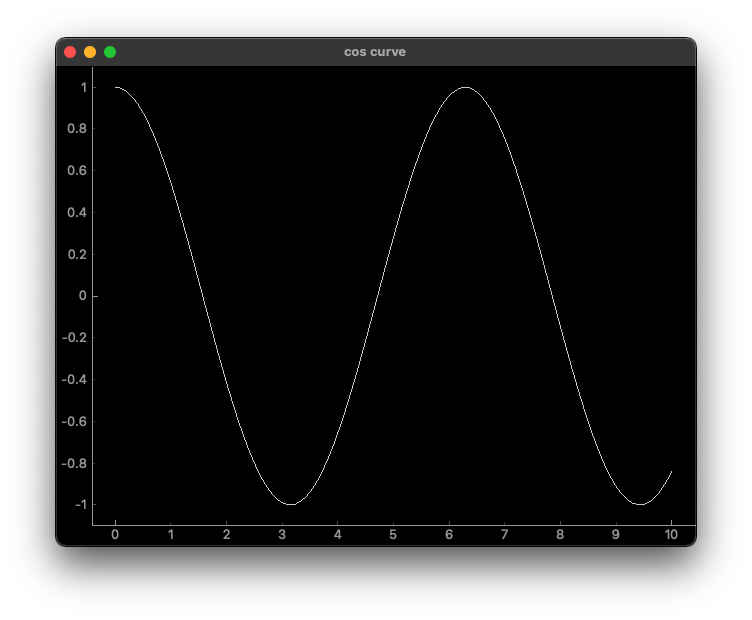752x620 pixels.
Task: Click y-axis label -1
Action: tap(81, 505)
